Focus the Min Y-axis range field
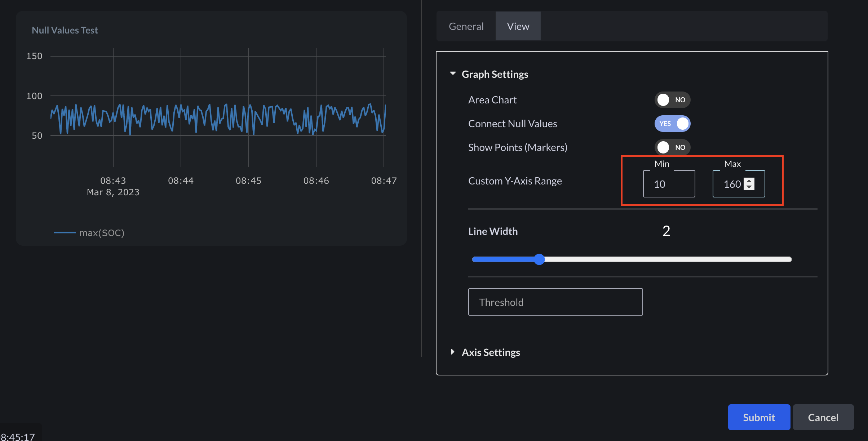 (x=668, y=184)
